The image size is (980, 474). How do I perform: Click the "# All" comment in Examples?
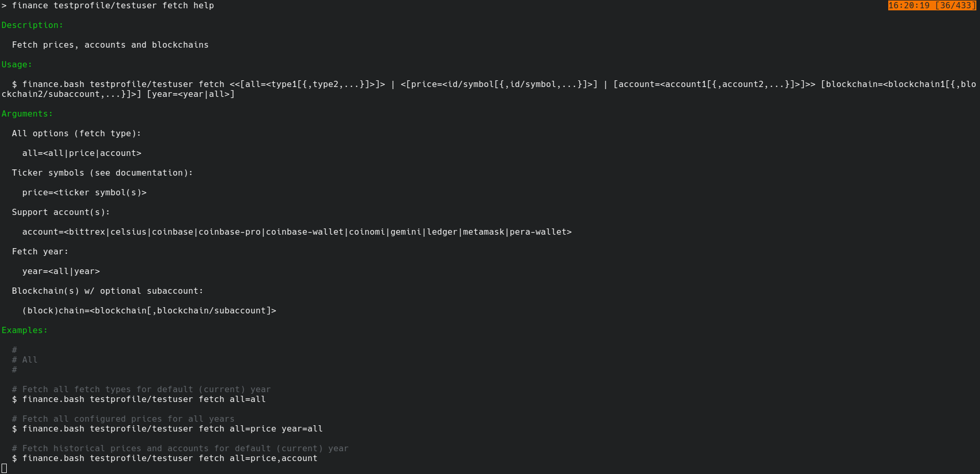[x=24, y=360]
